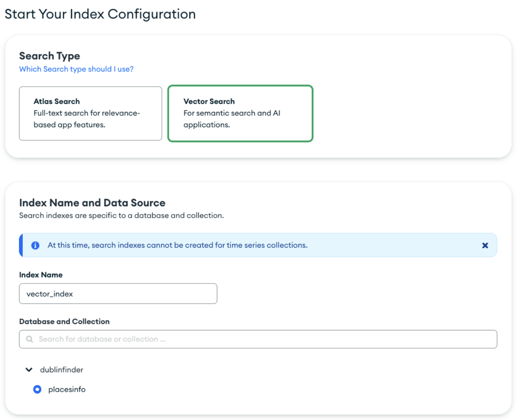Click the 'Start Your Index Configuration' title

click(100, 14)
